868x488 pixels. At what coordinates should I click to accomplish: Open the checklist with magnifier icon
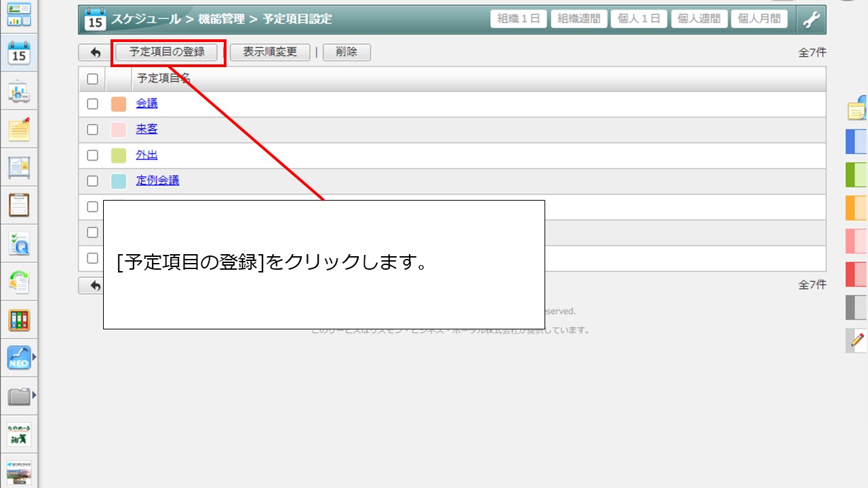click(x=19, y=243)
